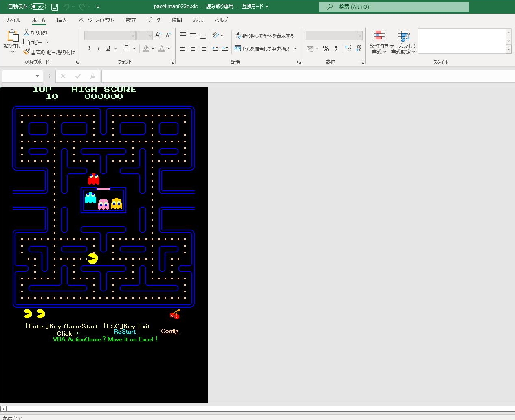This screenshot has height=420, width=515.
Task: Click セルを結合して中央揃え merge button
Action: coord(262,49)
